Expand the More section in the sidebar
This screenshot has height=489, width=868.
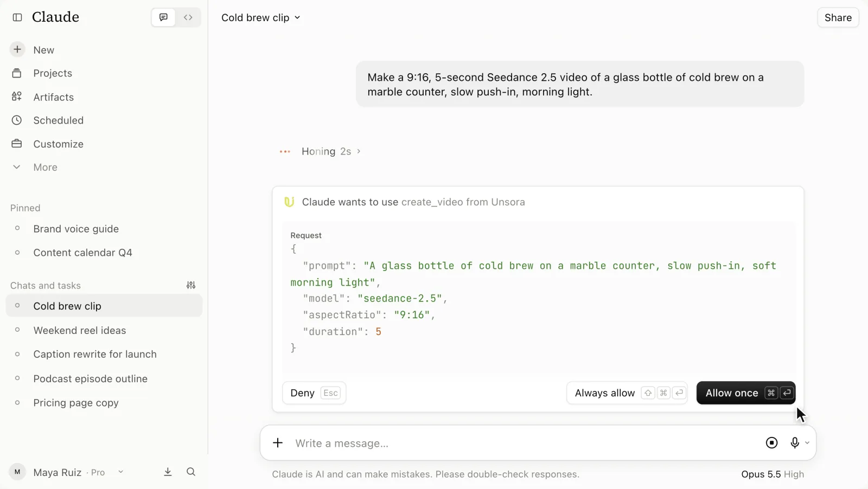[45, 167]
